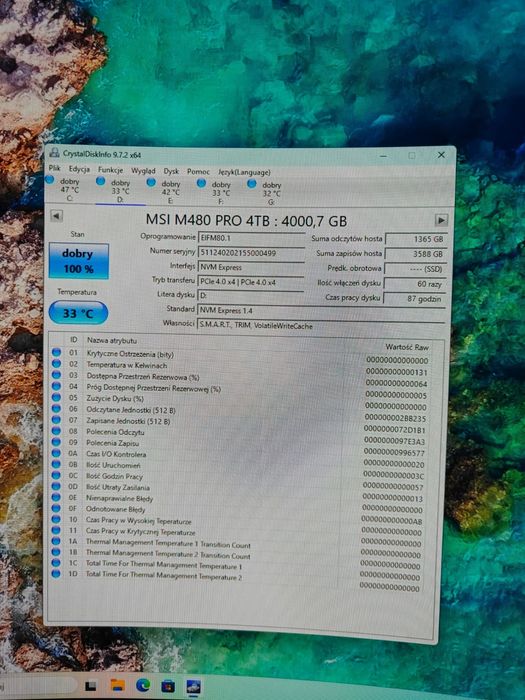Click status icon for Odnotowane Błędy

click(x=56, y=508)
